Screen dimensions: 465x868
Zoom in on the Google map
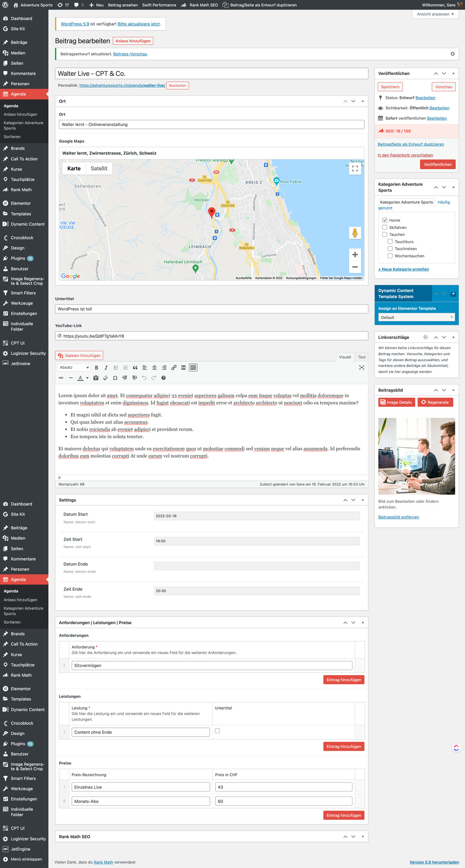point(355,255)
